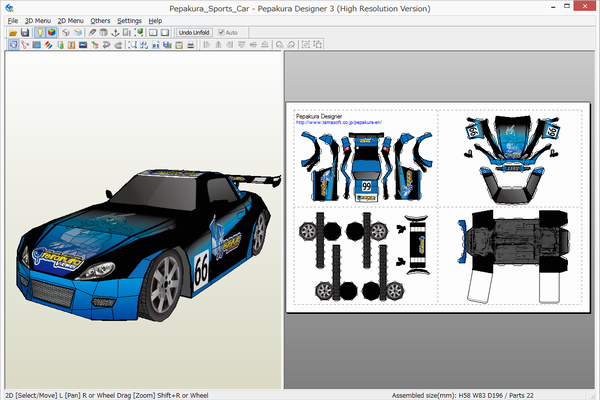Click the Pepakura app icon in title bar
Screen dimensions: 600x400
pos(10,8)
